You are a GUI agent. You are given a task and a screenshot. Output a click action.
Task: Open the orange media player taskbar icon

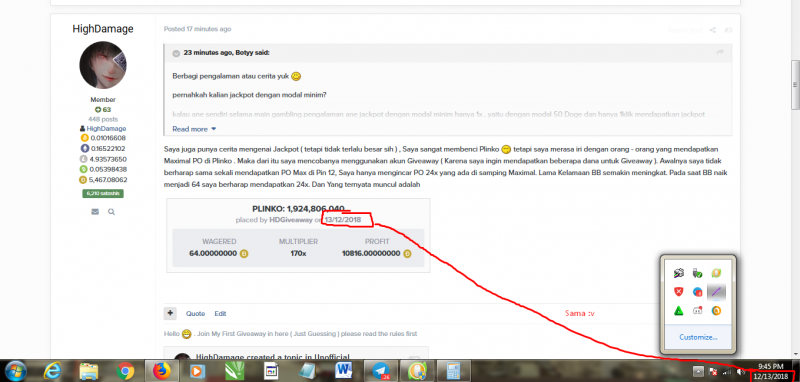(x=197, y=371)
